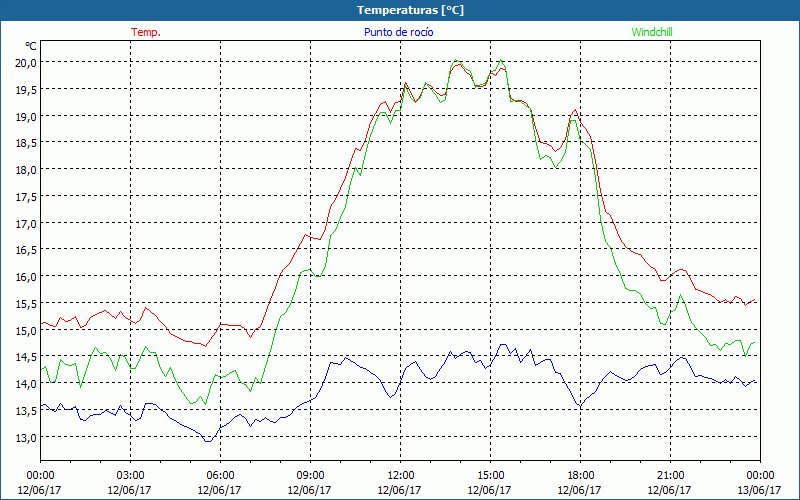Click the 13,0 y-axis value

26,438
